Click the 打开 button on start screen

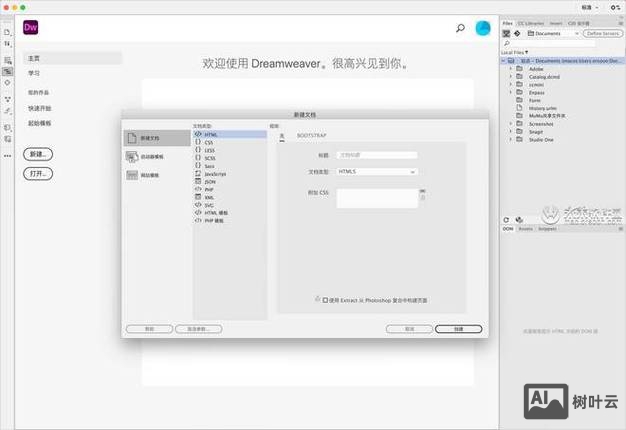point(38,174)
